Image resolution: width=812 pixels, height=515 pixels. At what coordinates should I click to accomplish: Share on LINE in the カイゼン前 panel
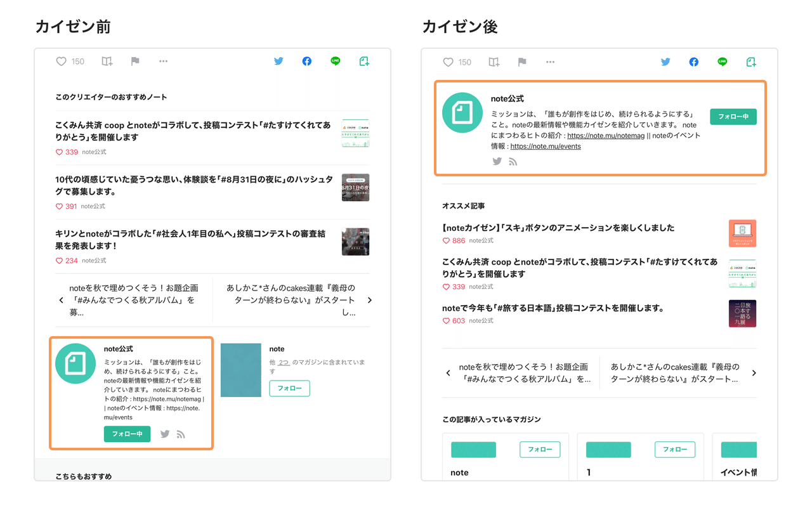point(336,62)
